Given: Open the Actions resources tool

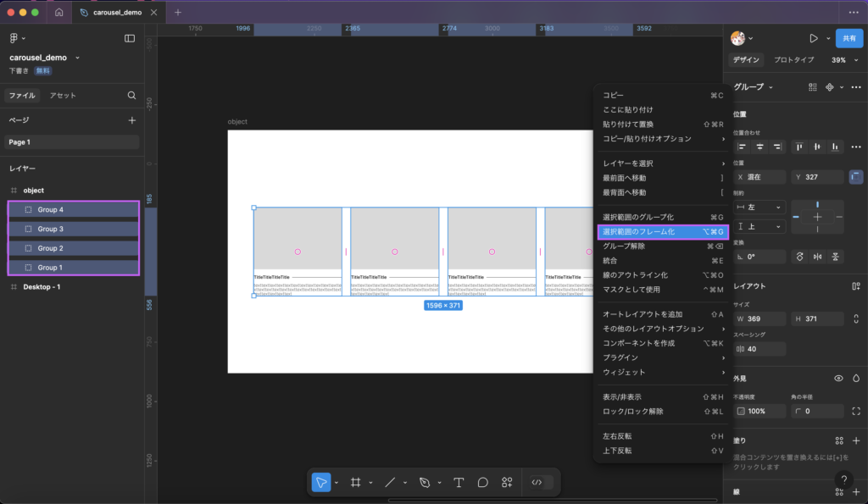Looking at the screenshot, I should click(507, 483).
